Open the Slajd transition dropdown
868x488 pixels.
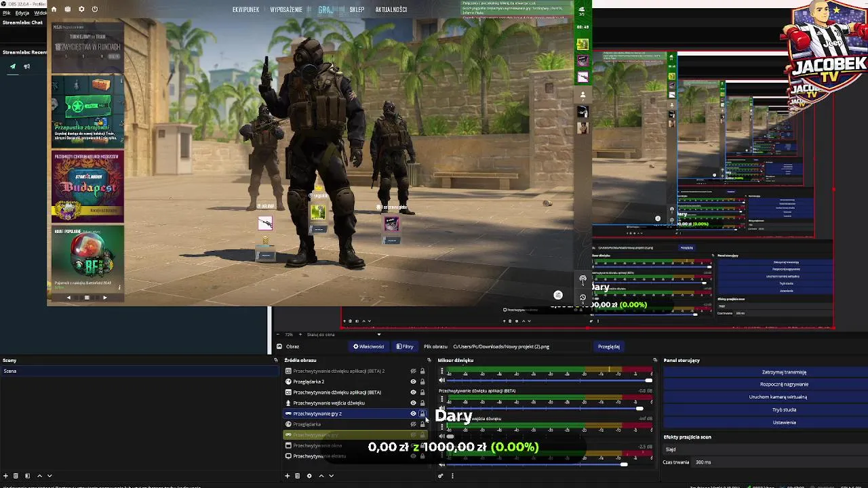[764, 449]
